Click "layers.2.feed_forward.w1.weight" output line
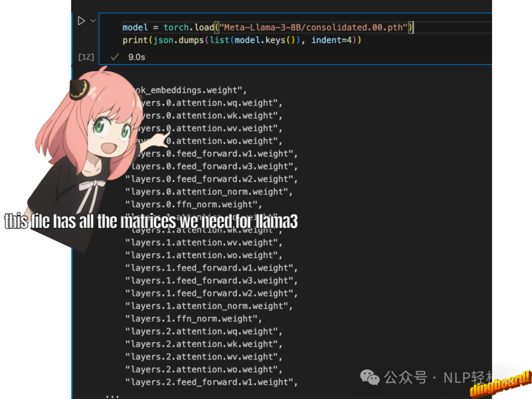 (x=211, y=382)
